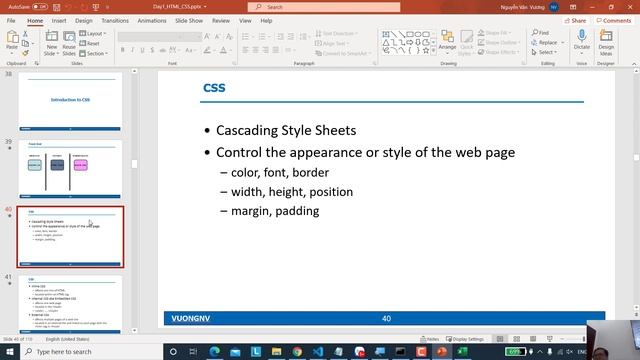The image size is (640, 360).
Task: Switch to the Insert tab
Action: click(59, 20)
